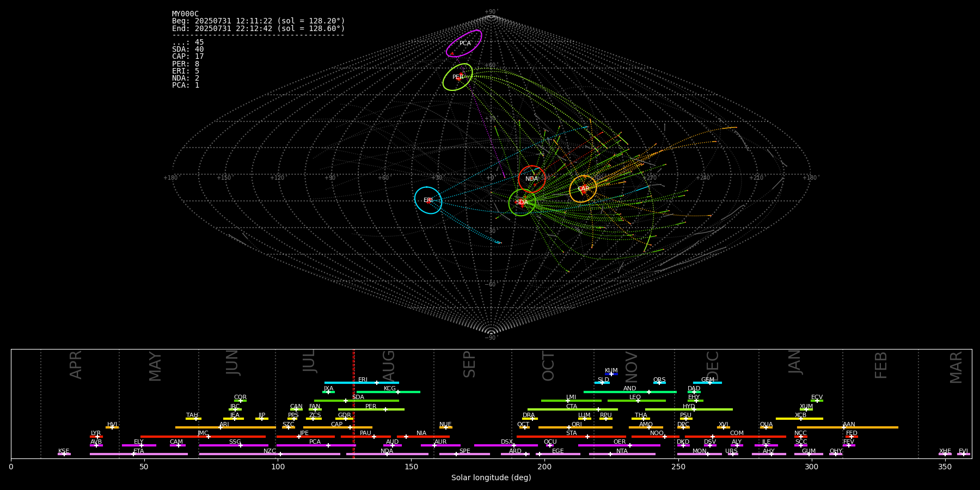Click the ARI shower bar in the timeline
Viewport: 980px width, 490px height.
[225, 427]
